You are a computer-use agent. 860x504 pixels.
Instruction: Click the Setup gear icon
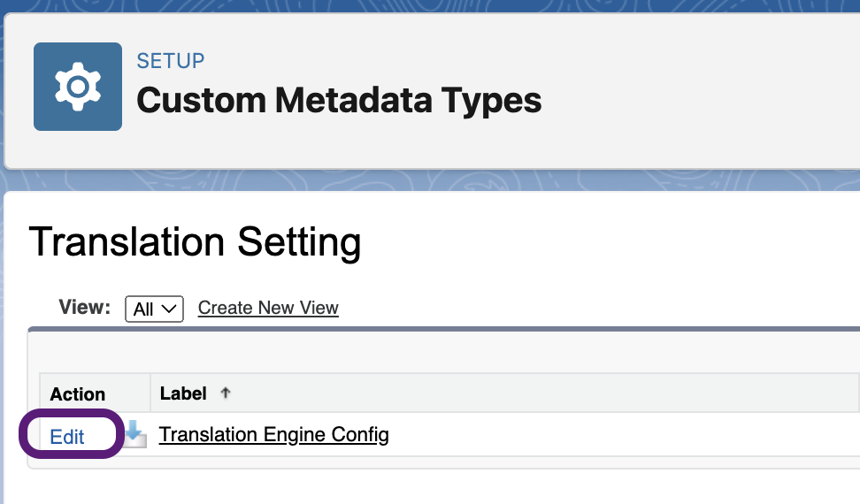click(78, 87)
